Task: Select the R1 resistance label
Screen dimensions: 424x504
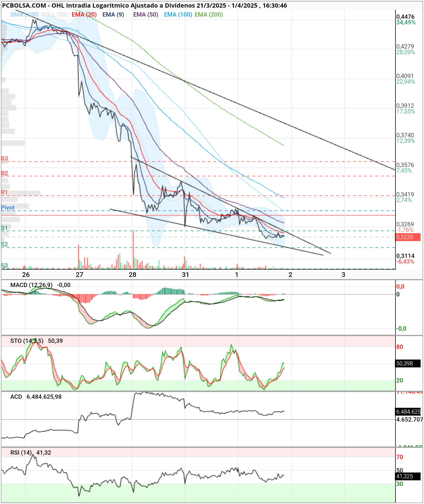Action: point(4,192)
